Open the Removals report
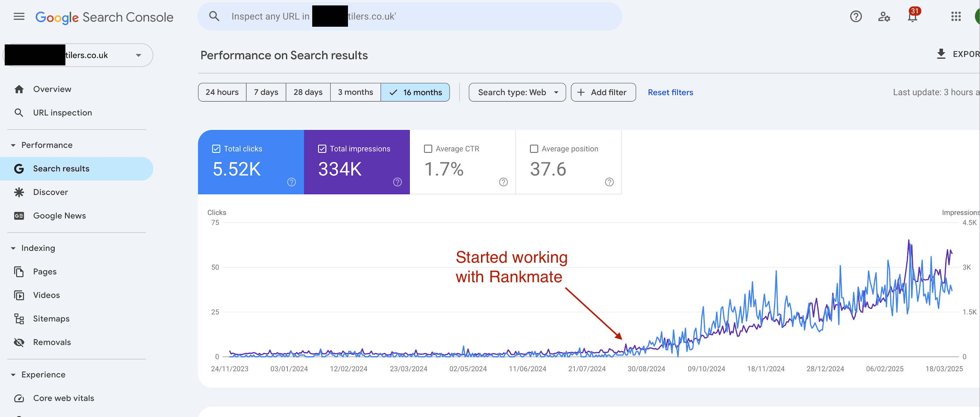The image size is (980, 417). (x=52, y=342)
